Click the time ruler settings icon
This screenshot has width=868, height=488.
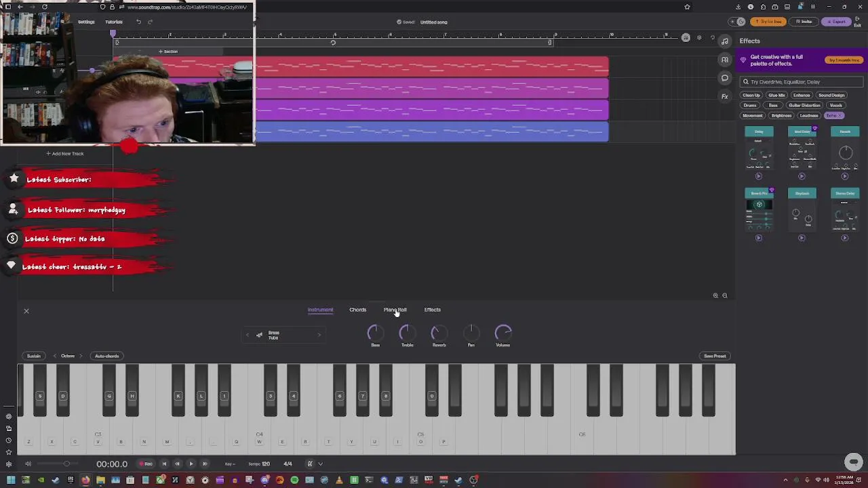click(700, 38)
